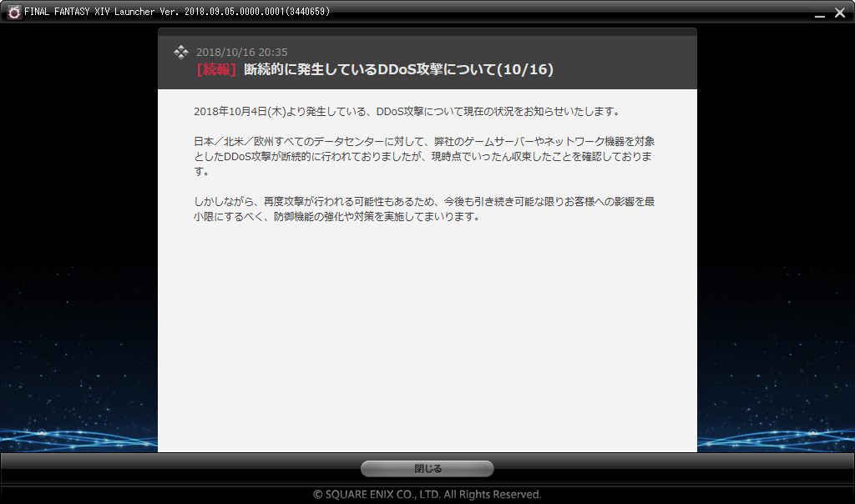Click the paragraph starting with 日本／北米／欧州
The width and height of the screenshot is (855, 504).
[x=422, y=156]
